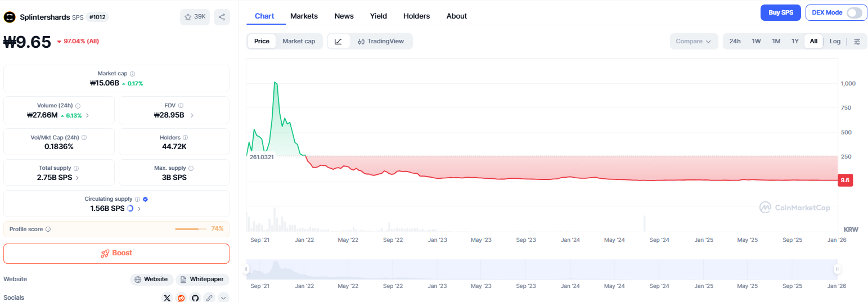Image resolution: width=868 pixels, height=302 pixels.
Task: Open chart settings sliders icon
Action: [857, 41]
